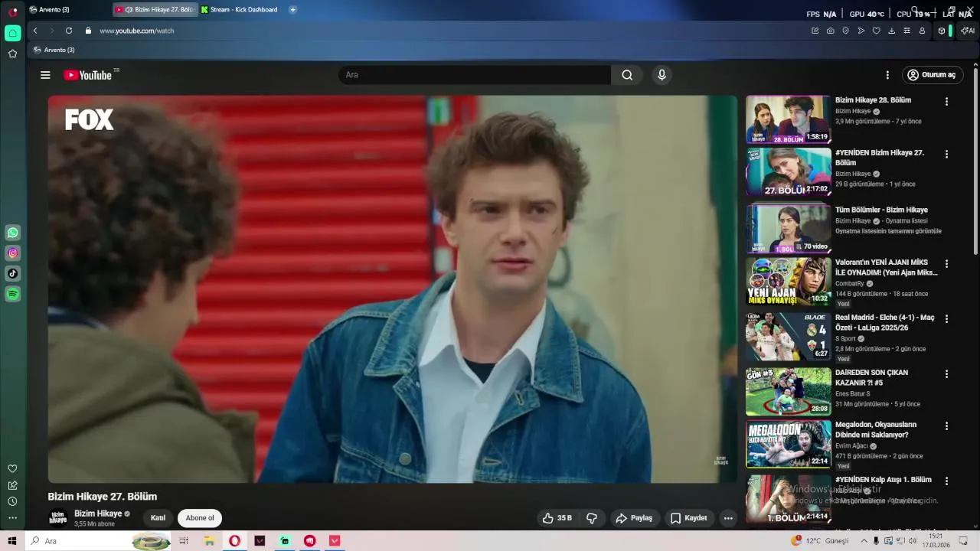This screenshot has height=551, width=980.
Task: Open Bizim Hikaye 28. Bölüm thumbnail
Action: (x=788, y=119)
